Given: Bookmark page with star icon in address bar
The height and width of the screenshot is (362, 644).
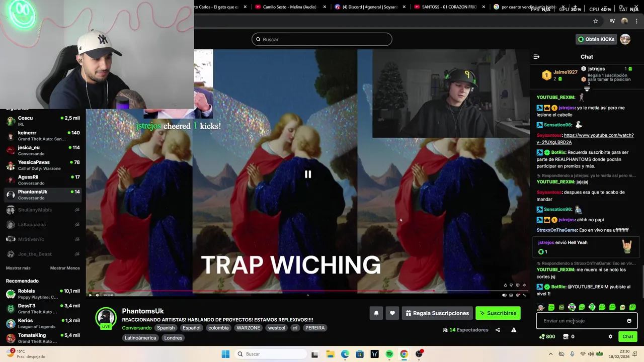Looking at the screenshot, I should pos(596,21).
